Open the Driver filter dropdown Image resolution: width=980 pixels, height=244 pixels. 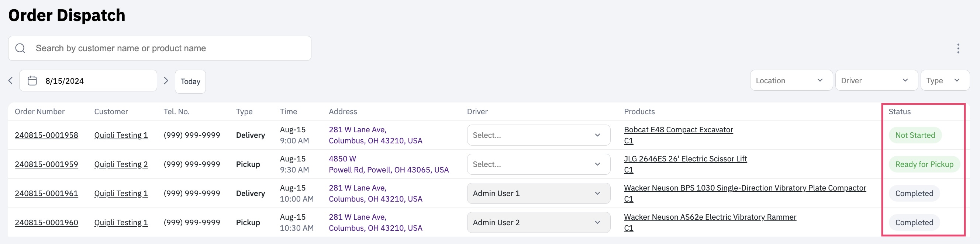[876, 80]
